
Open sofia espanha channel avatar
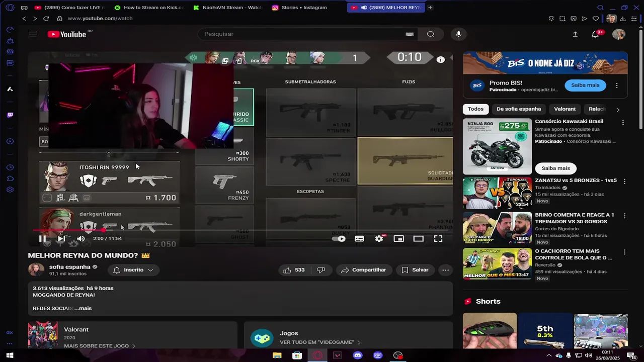36,270
